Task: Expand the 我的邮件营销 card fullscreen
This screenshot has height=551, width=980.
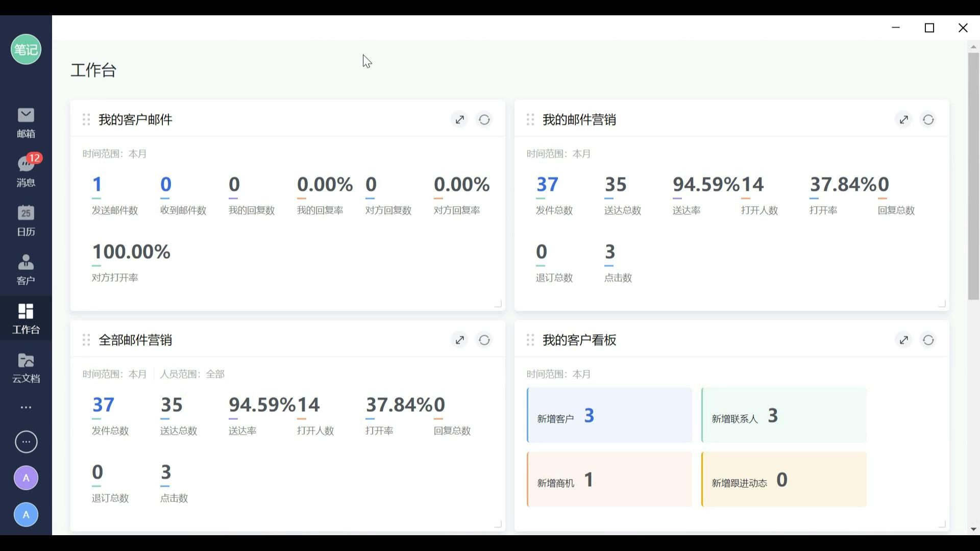Action: click(904, 119)
